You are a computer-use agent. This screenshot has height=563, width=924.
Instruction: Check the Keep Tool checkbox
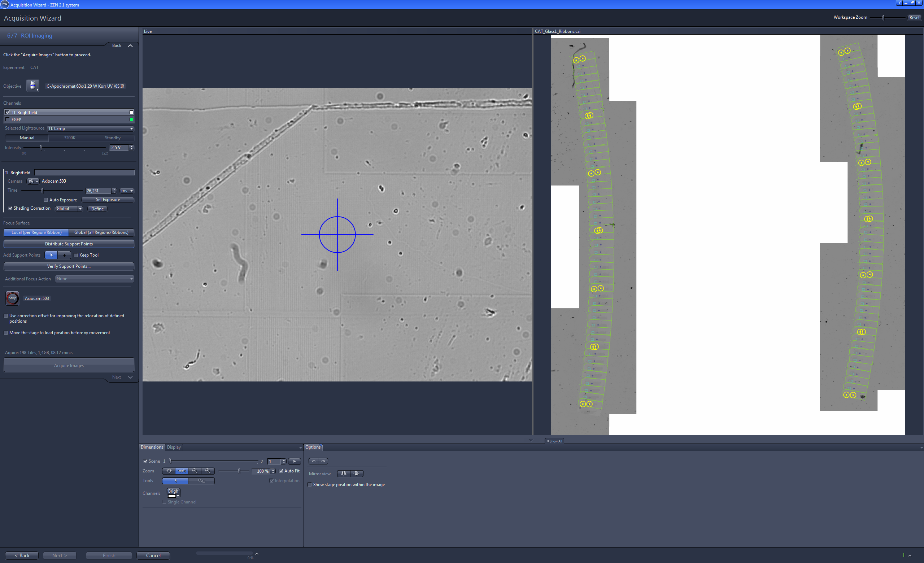pos(76,255)
